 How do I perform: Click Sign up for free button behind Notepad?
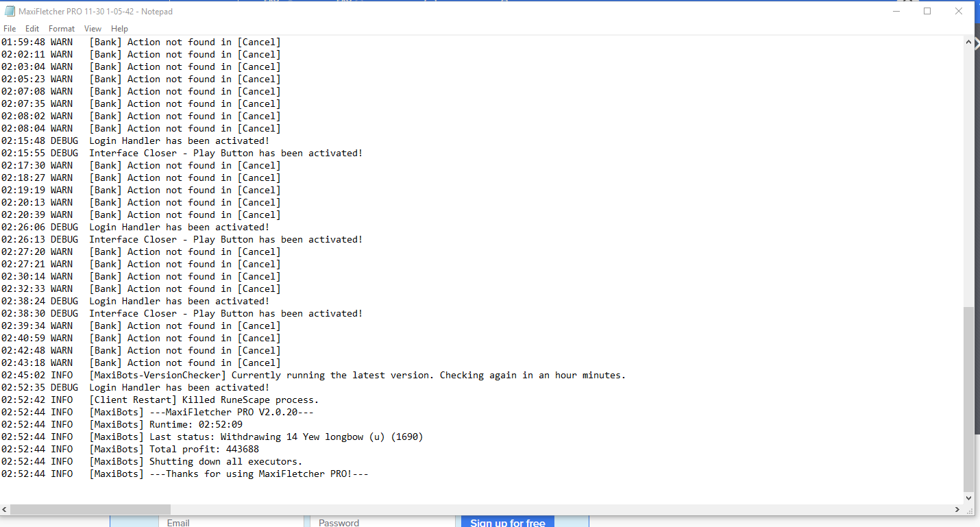tap(508, 522)
